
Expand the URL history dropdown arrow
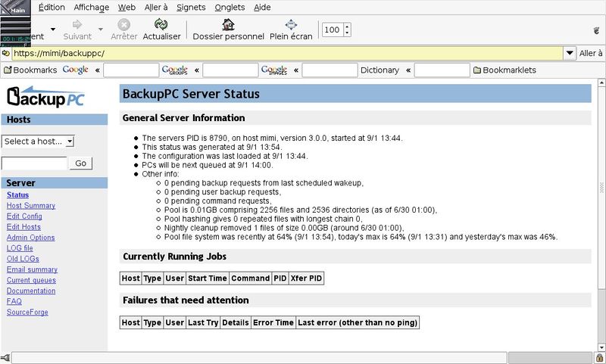[x=570, y=54]
